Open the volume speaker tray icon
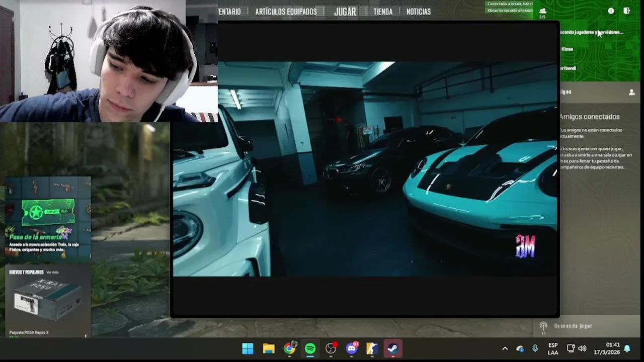This screenshot has width=644, height=362. point(583,348)
